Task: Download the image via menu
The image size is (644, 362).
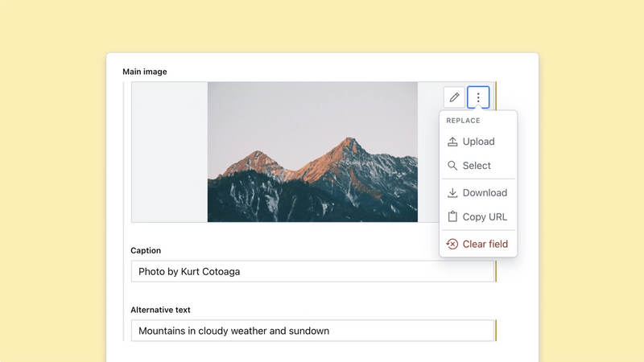Action: click(x=478, y=192)
